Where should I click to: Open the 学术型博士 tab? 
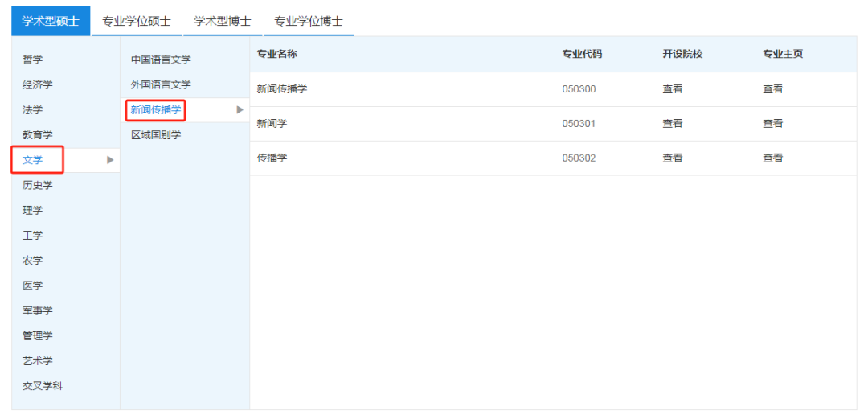coord(223,22)
